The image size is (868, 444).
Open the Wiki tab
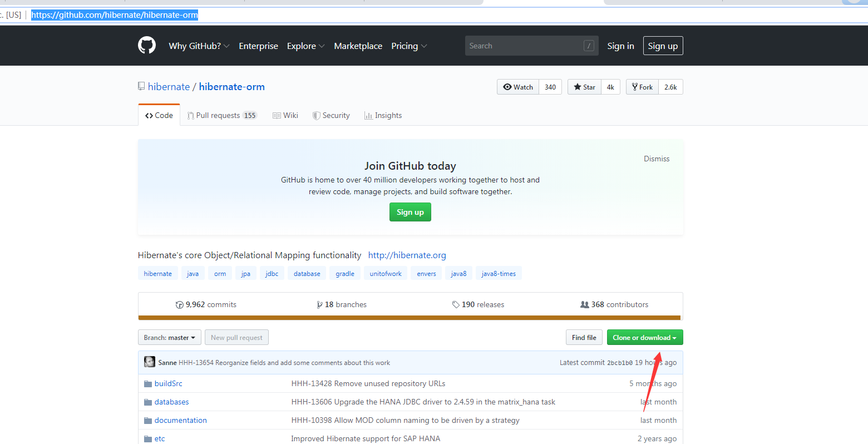click(x=285, y=115)
